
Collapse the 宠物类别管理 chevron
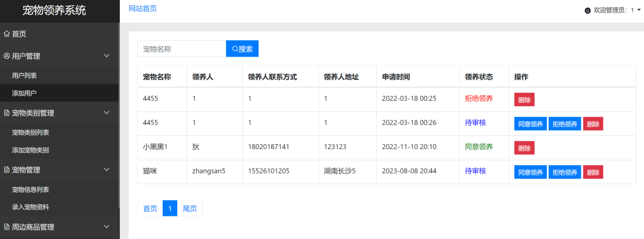click(x=106, y=113)
